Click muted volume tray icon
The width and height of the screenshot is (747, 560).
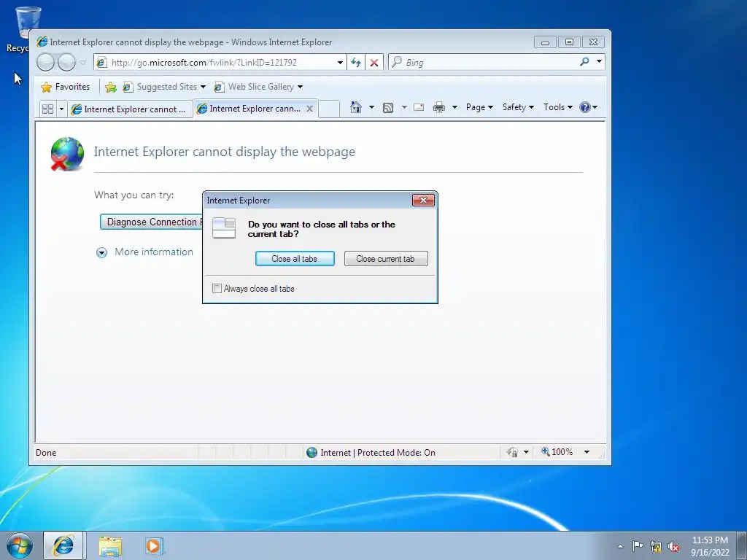tap(673, 547)
